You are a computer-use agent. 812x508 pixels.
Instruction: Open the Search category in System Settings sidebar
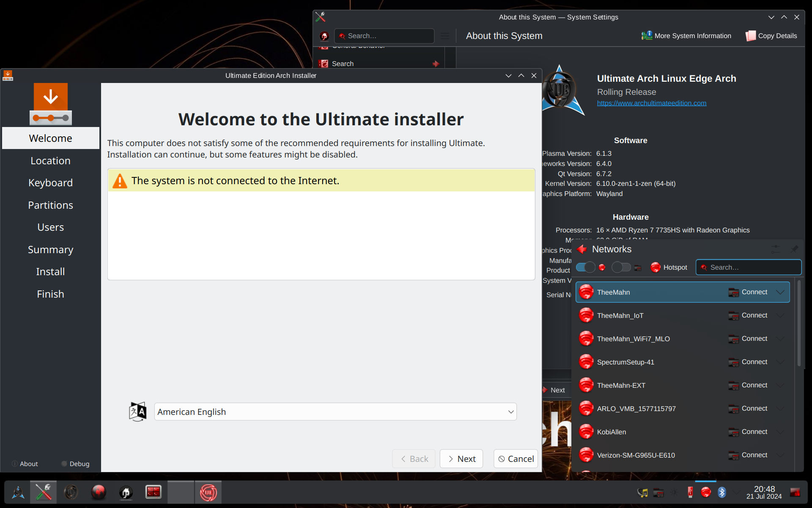pyautogui.click(x=379, y=63)
